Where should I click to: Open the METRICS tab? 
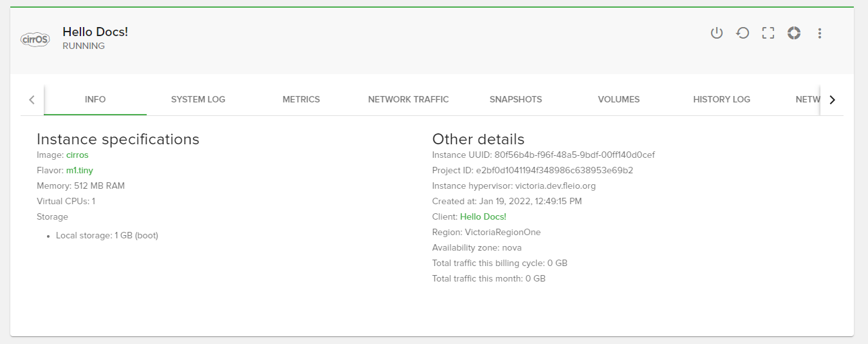click(x=301, y=99)
